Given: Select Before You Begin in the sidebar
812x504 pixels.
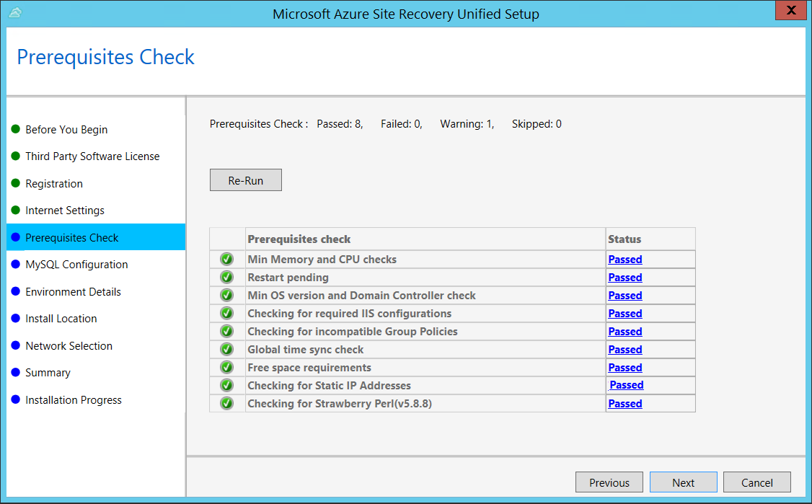Looking at the screenshot, I should [x=67, y=129].
